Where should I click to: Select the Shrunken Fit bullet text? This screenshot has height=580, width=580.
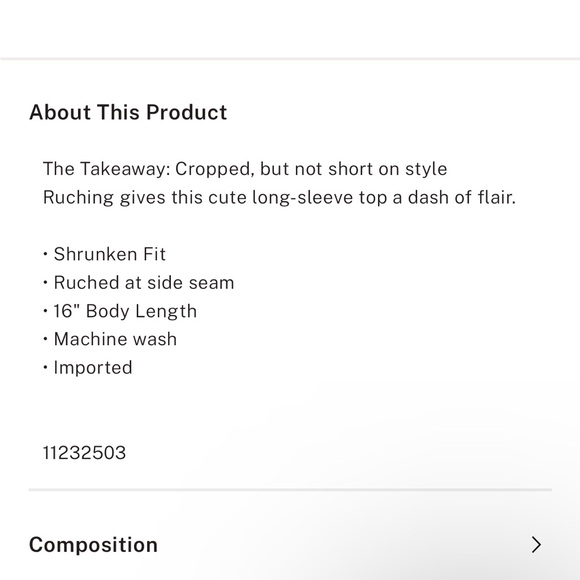[109, 254]
